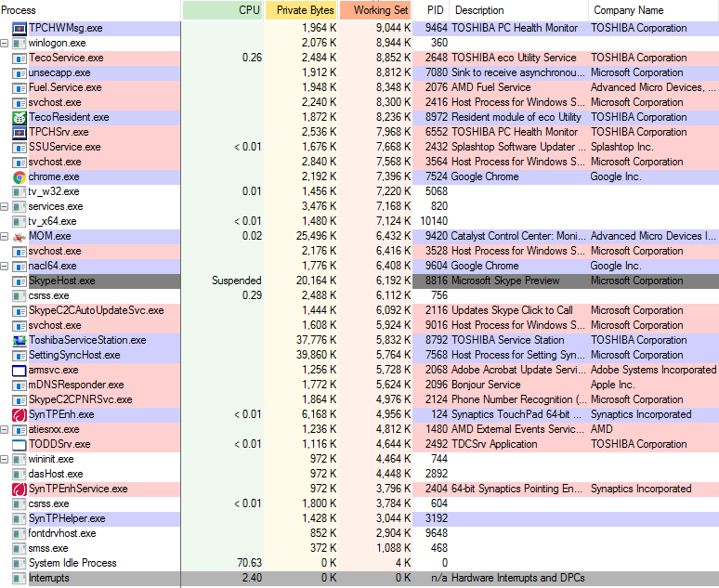Image resolution: width=719 pixels, height=588 pixels.
Task: Click the SynTPHelper.exe process icon
Action: [x=20, y=518]
